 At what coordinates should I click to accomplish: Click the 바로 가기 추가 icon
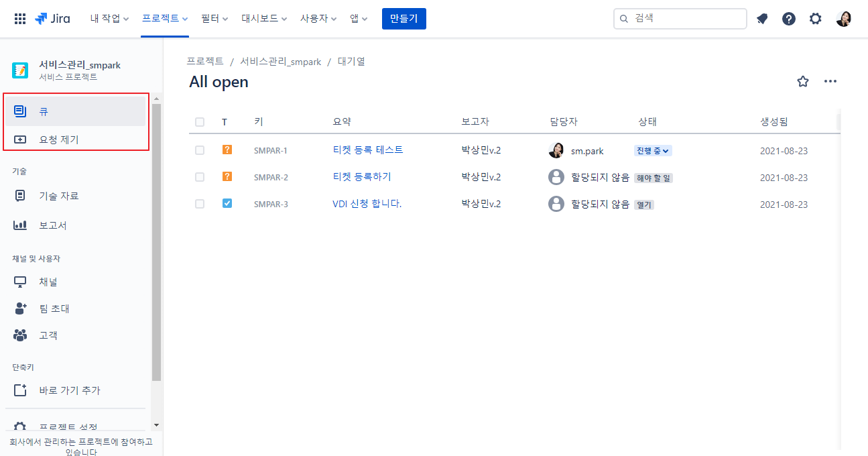(20, 390)
